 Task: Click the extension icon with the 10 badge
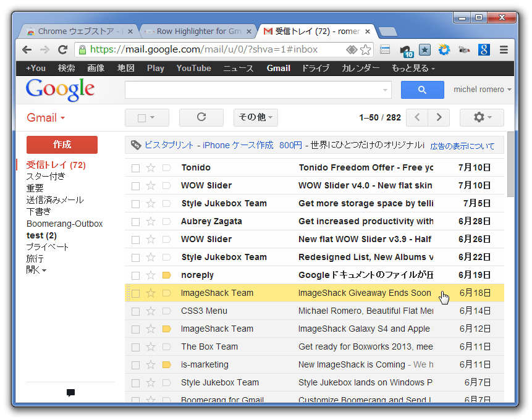pyautogui.click(x=406, y=51)
